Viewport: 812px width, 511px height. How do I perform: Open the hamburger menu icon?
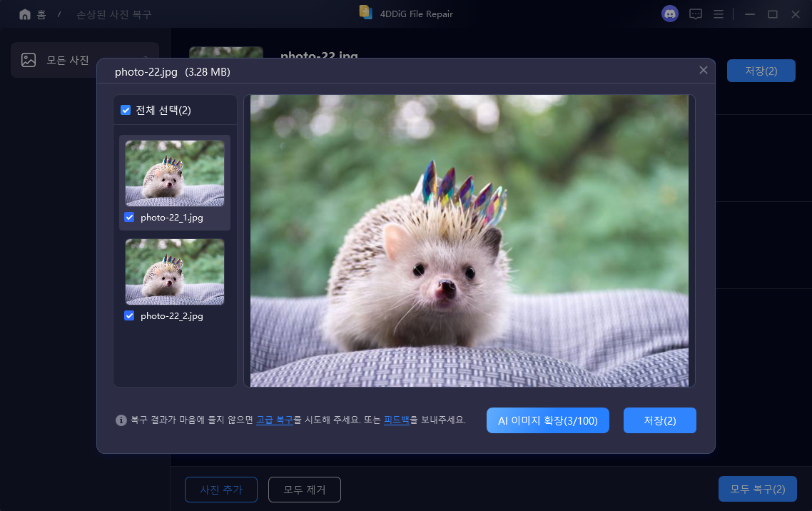[719, 14]
